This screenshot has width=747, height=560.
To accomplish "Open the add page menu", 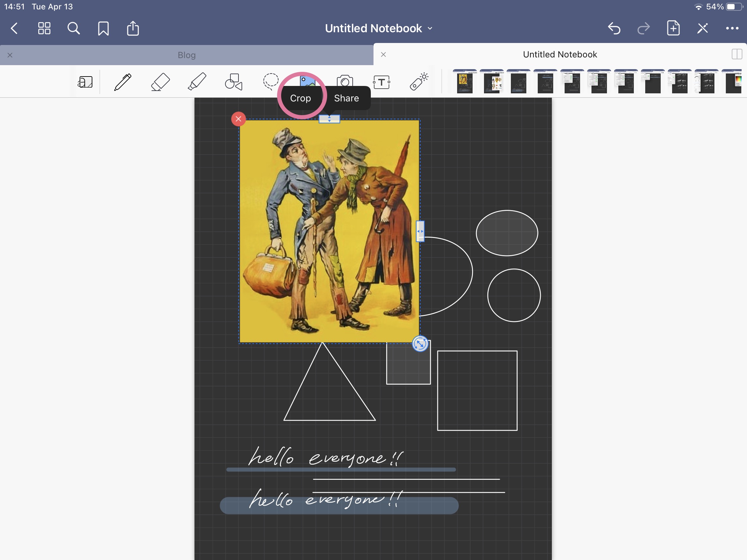I will 673,28.
